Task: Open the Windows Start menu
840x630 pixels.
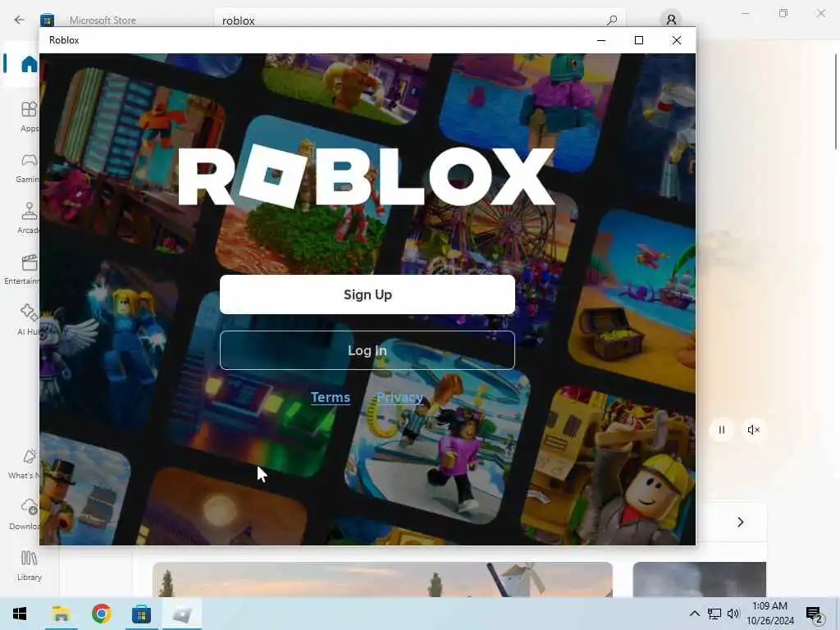Action: click(x=20, y=614)
